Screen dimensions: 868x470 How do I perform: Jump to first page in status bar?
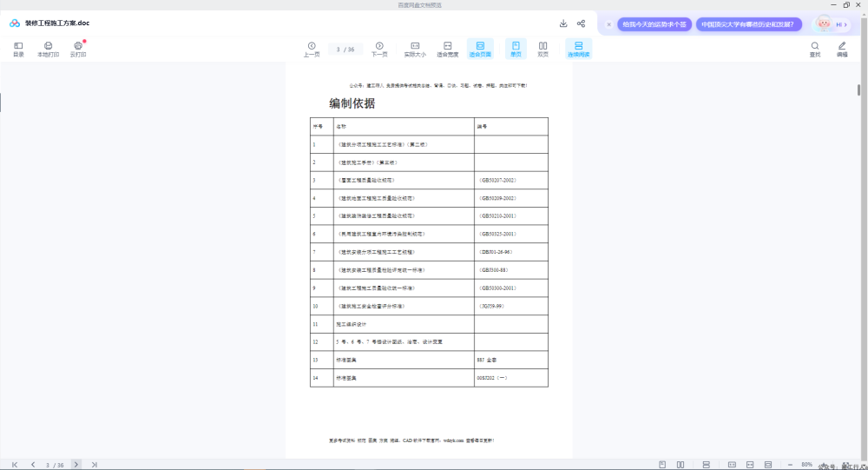15,465
